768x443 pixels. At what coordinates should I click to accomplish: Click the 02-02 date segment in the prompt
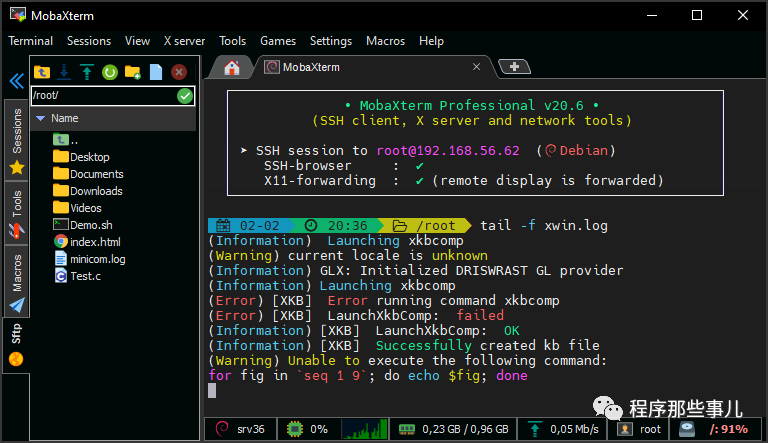click(251, 225)
